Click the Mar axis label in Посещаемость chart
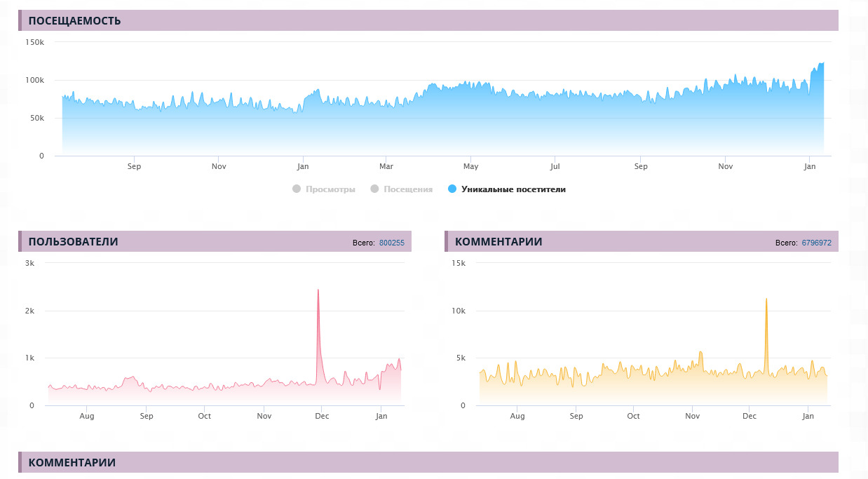Screen dimensions: 868x479 pos(386,167)
